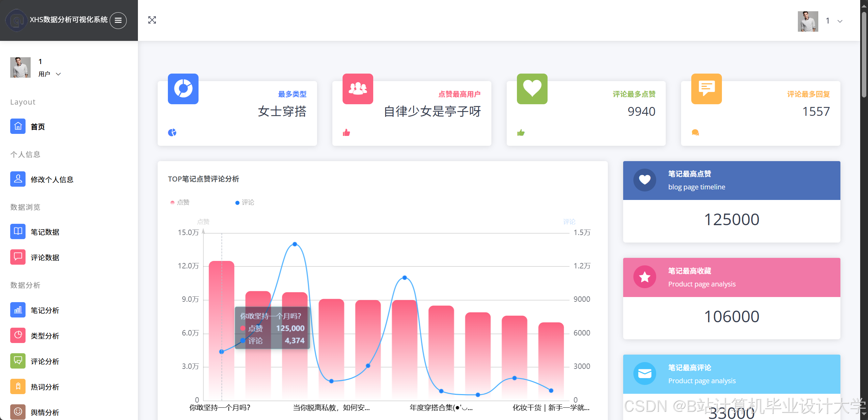Image resolution: width=868 pixels, height=420 pixels.
Task: Click the heart icon on 笔记最高点赞 panel
Action: (645, 180)
